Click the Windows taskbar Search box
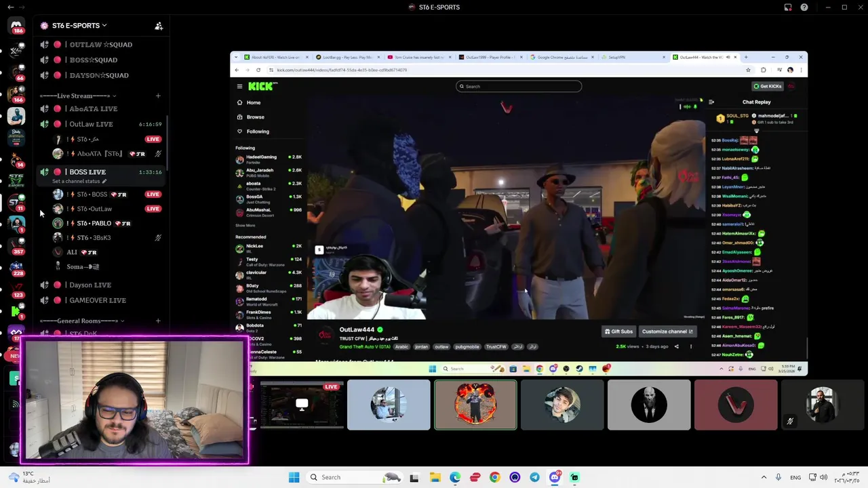 click(x=354, y=477)
